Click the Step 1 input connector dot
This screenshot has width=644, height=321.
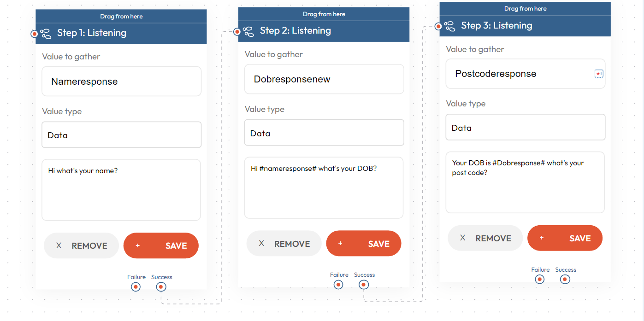coord(35,34)
